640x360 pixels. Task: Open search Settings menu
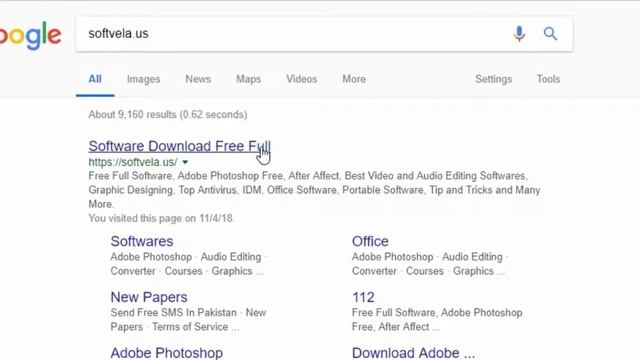493,79
